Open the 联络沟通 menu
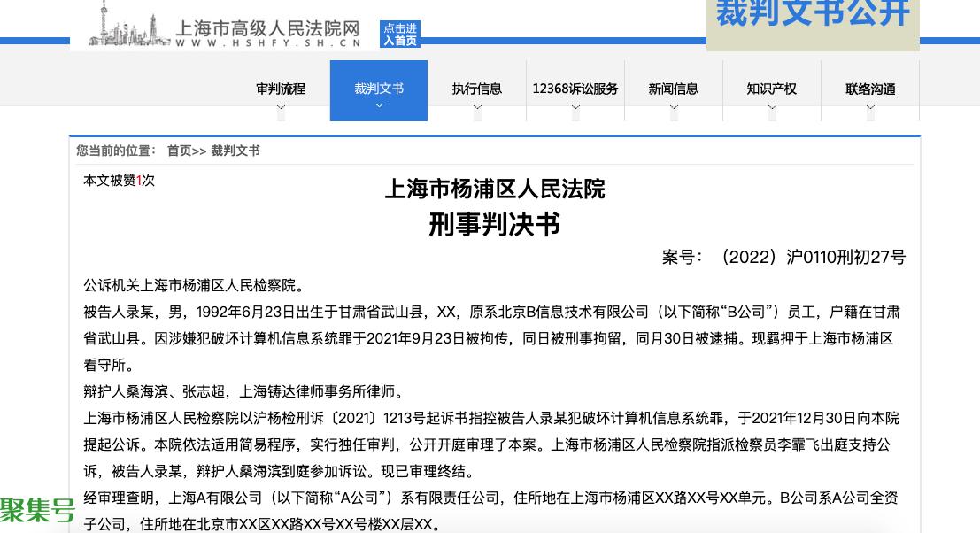980x533 pixels. tap(870, 89)
